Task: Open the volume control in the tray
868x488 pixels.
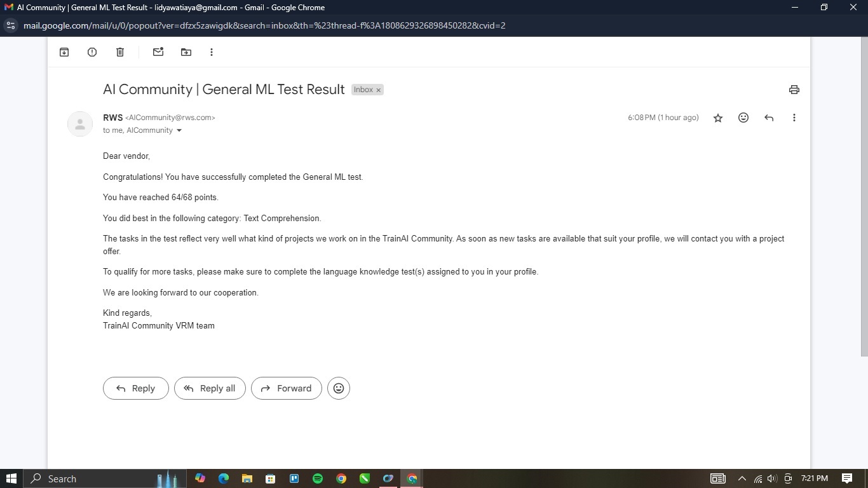Action: click(x=772, y=478)
